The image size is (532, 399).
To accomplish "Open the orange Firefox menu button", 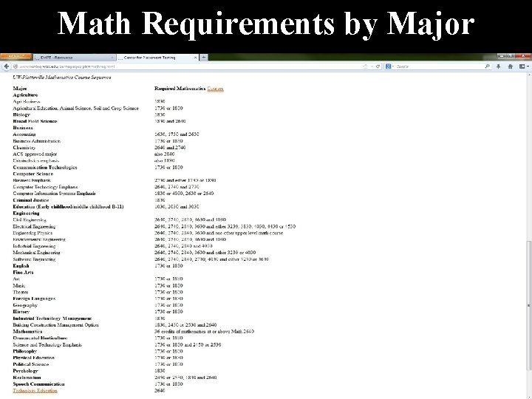I will pos(16,57).
